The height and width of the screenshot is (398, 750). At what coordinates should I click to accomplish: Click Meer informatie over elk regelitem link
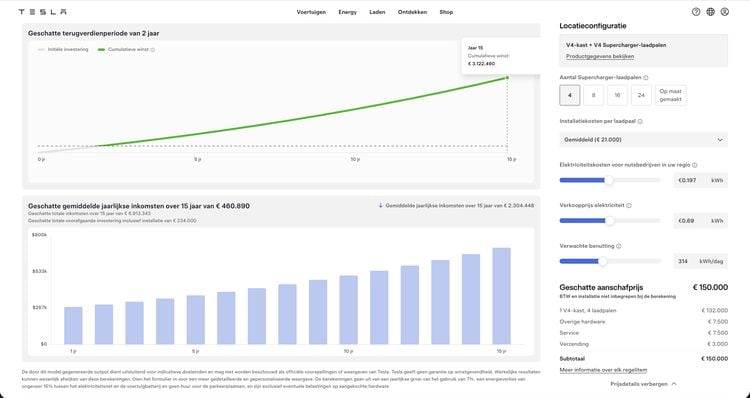point(603,370)
